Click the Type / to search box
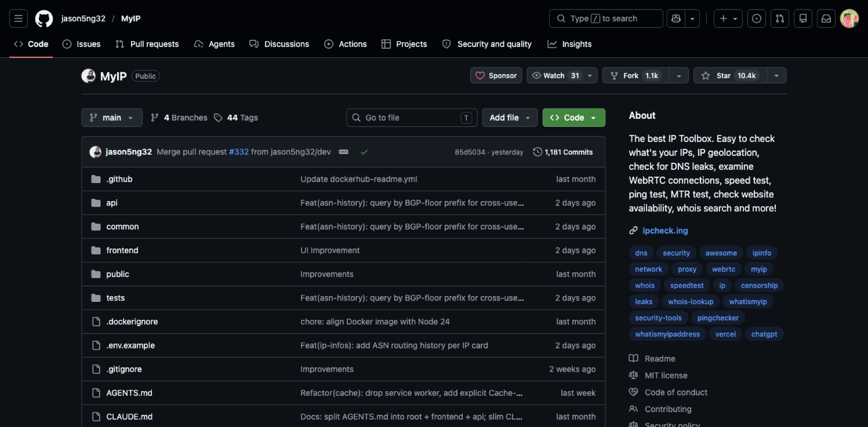868x427 pixels. [x=606, y=19]
